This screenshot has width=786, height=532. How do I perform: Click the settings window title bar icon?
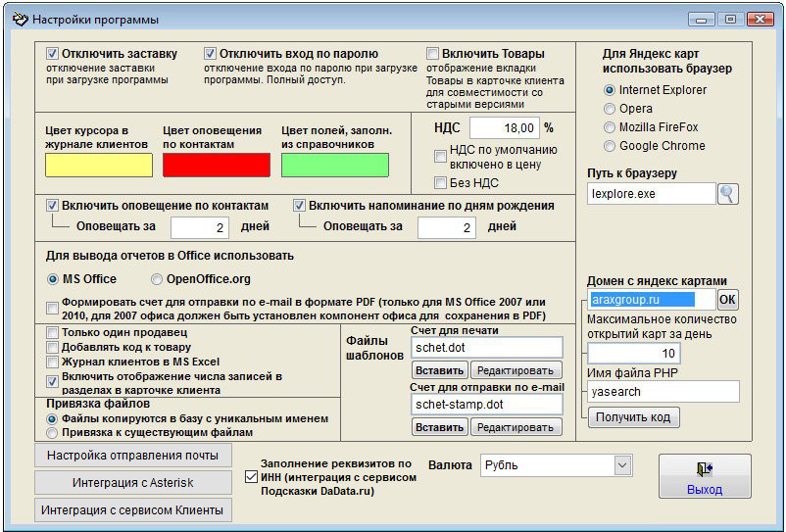point(20,20)
